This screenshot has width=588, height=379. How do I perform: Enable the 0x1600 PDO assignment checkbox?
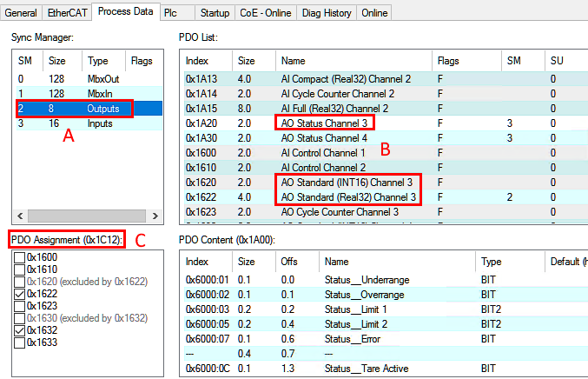(x=20, y=257)
